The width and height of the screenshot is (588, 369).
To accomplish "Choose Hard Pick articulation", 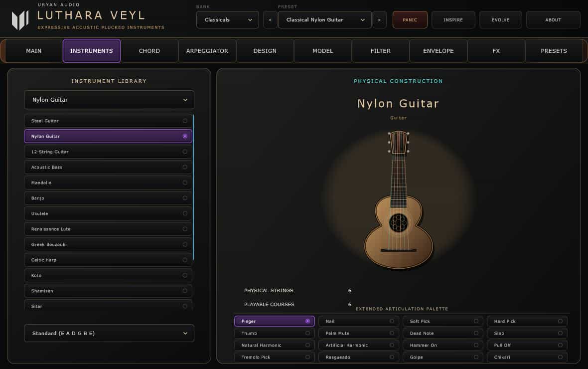I will pyautogui.click(x=527, y=321).
